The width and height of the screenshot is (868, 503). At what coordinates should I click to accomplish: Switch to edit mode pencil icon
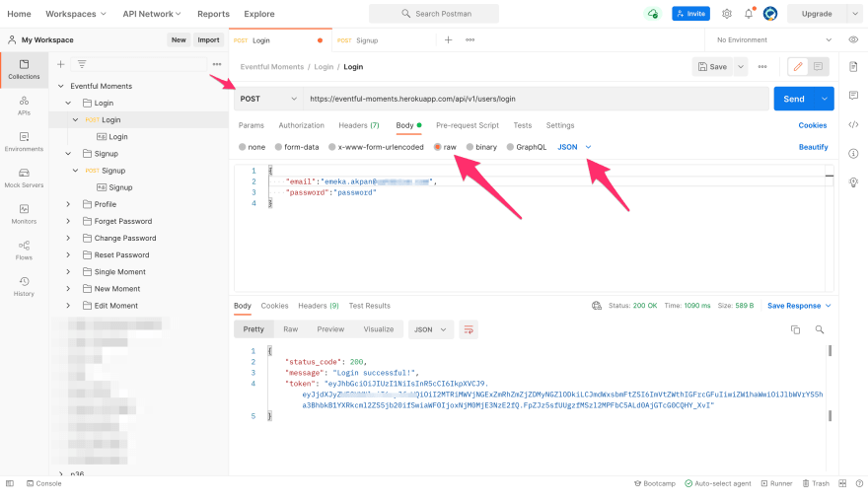798,66
